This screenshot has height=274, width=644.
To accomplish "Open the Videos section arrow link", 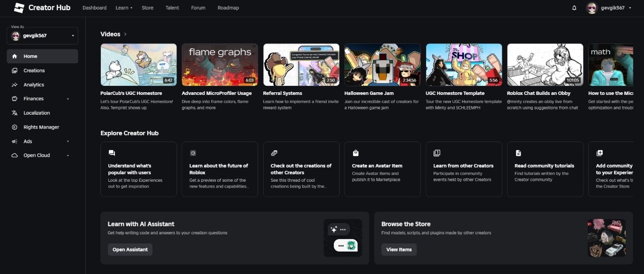I will point(125,34).
